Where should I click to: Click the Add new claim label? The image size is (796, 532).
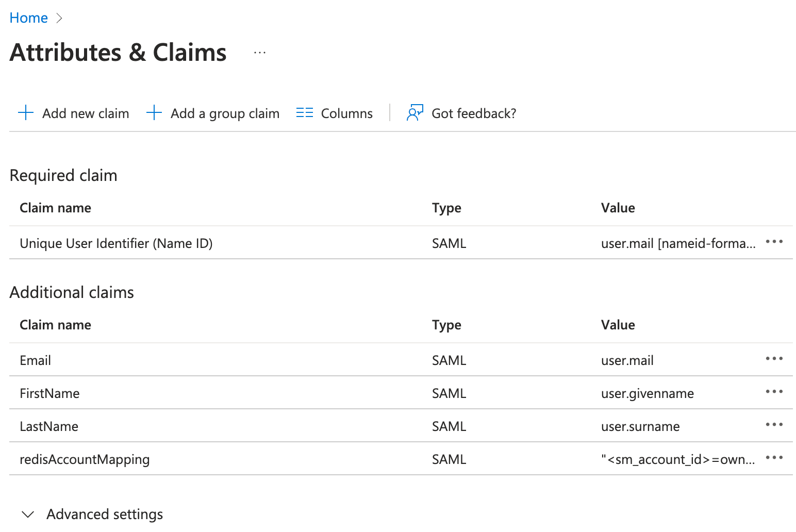86,113
